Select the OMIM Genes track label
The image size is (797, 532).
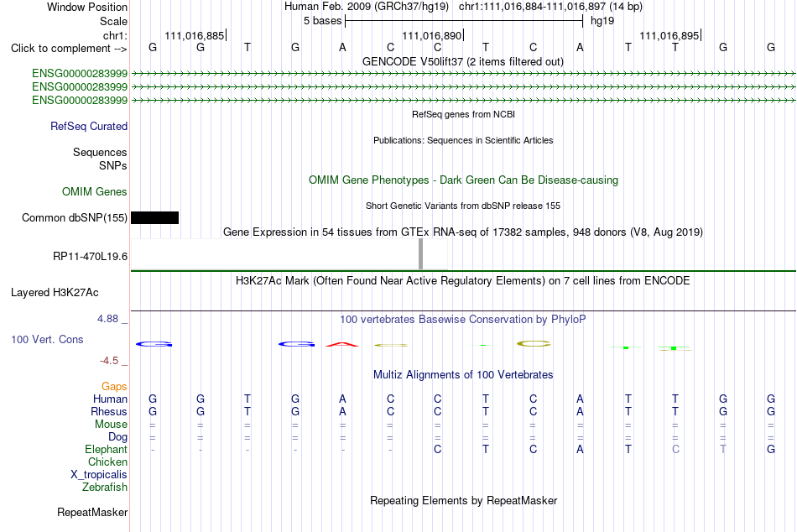[95, 192]
